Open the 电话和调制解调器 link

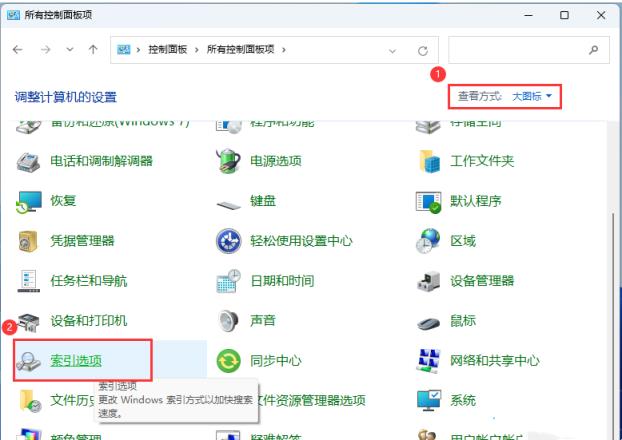[x=102, y=161]
